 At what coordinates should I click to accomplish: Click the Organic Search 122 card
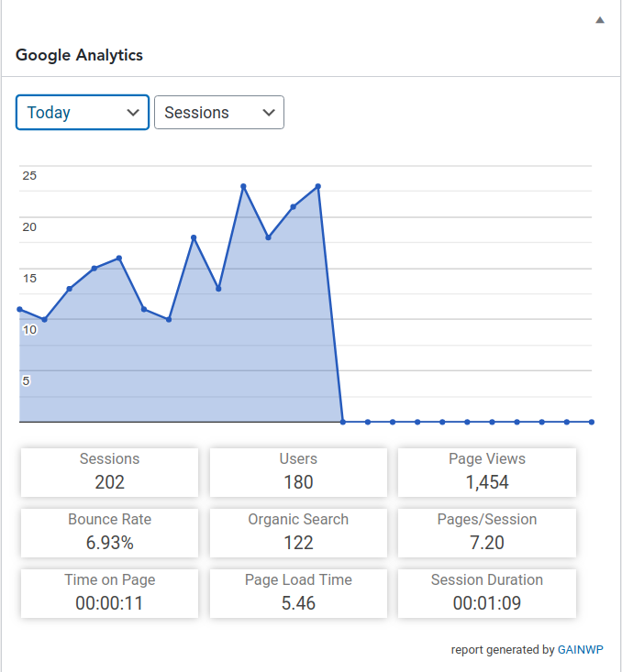point(298,533)
